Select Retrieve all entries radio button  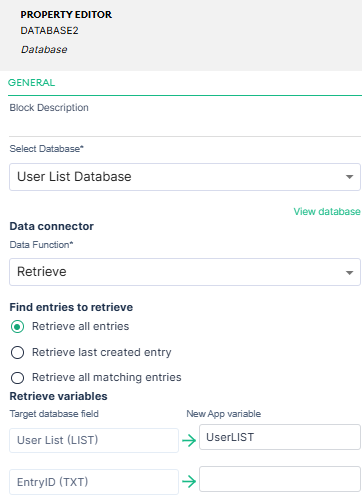17,327
